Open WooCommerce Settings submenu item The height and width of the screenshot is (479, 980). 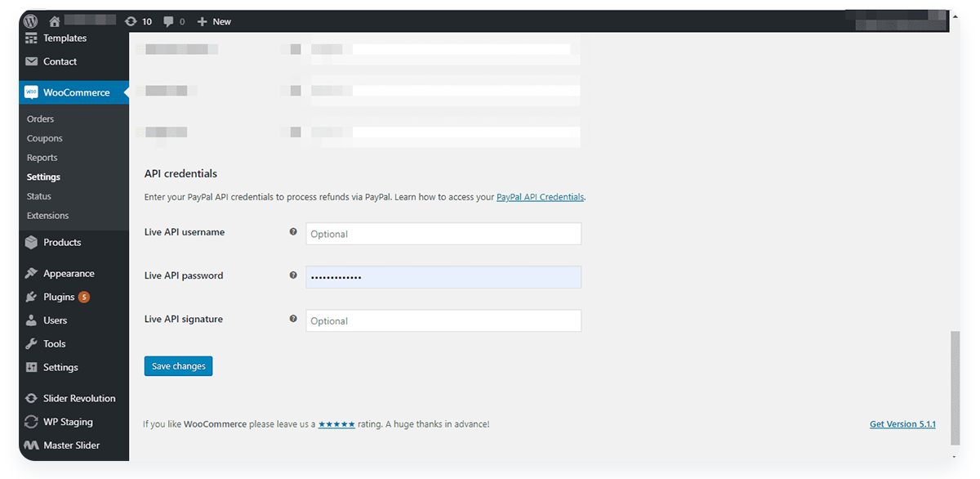point(43,177)
